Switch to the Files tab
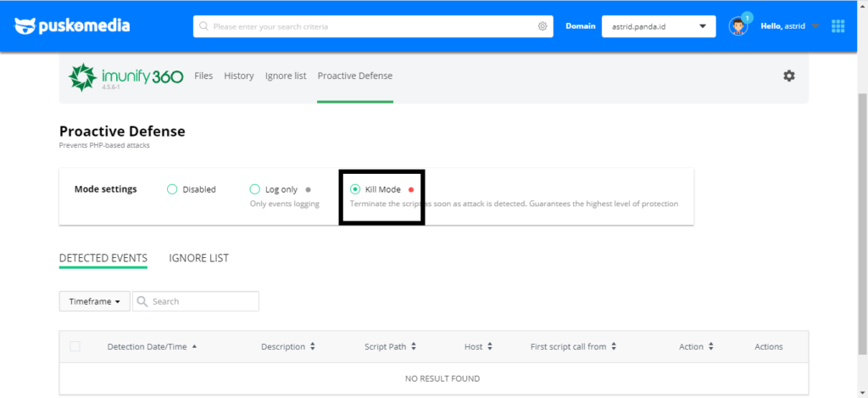The height and width of the screenshot is (398, 868). 203,76
